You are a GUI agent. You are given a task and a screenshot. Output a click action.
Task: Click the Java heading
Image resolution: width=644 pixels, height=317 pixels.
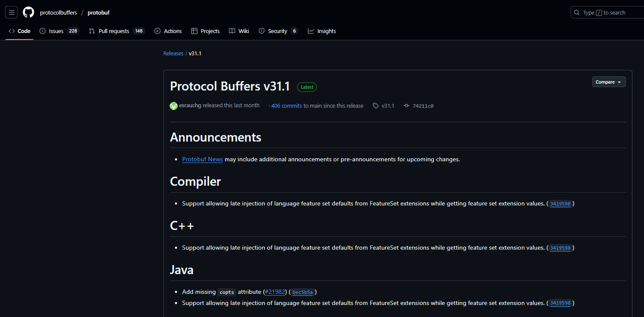point(182,270)
